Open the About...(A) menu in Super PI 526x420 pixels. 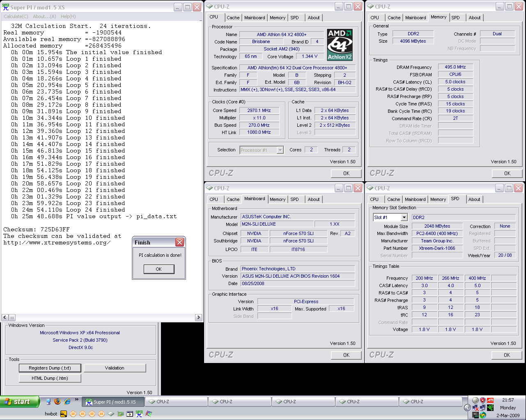tap(44, 16)
